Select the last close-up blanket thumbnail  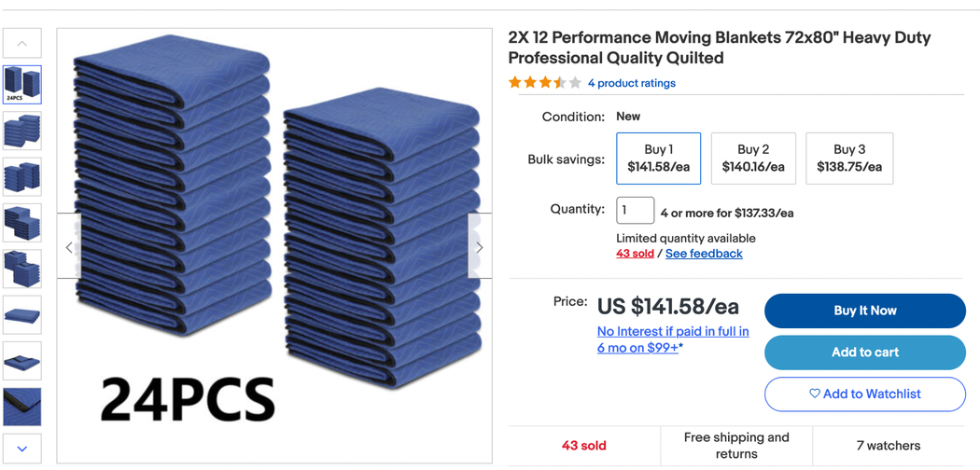pyautogui.click(x=22, y=407)
